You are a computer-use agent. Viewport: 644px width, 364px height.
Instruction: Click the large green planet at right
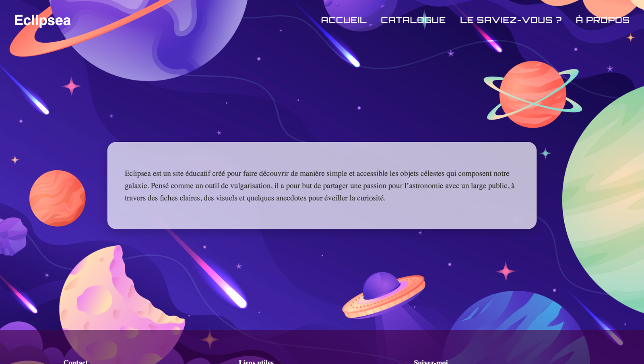(604, 199)
